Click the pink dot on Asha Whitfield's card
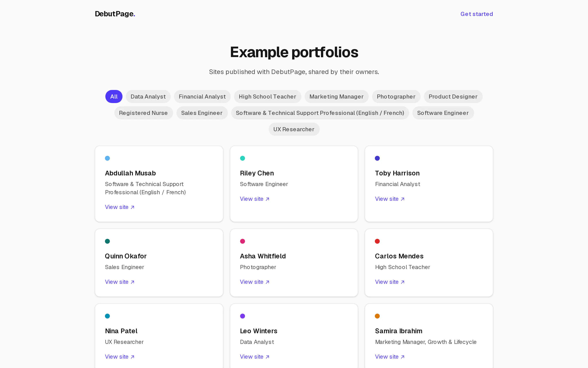Viewport: 588px width, 368px height. pyautogui.click(x=243, y=241)
